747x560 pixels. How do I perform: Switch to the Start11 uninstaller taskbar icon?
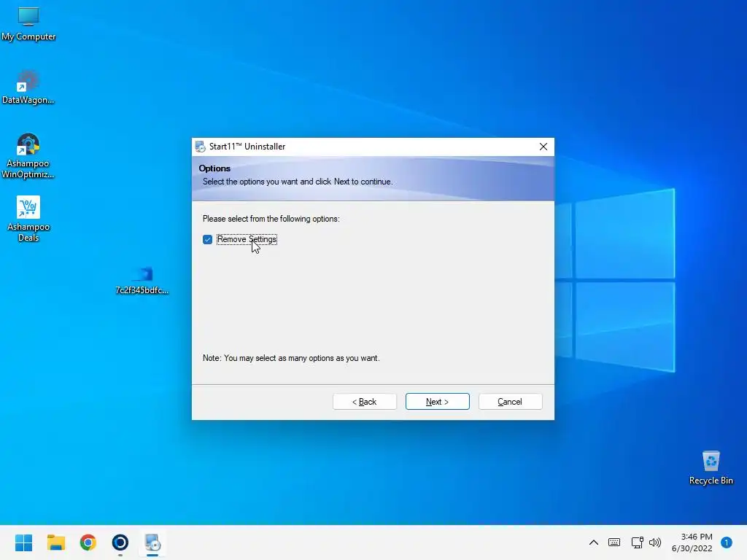[x=152, y=542]
